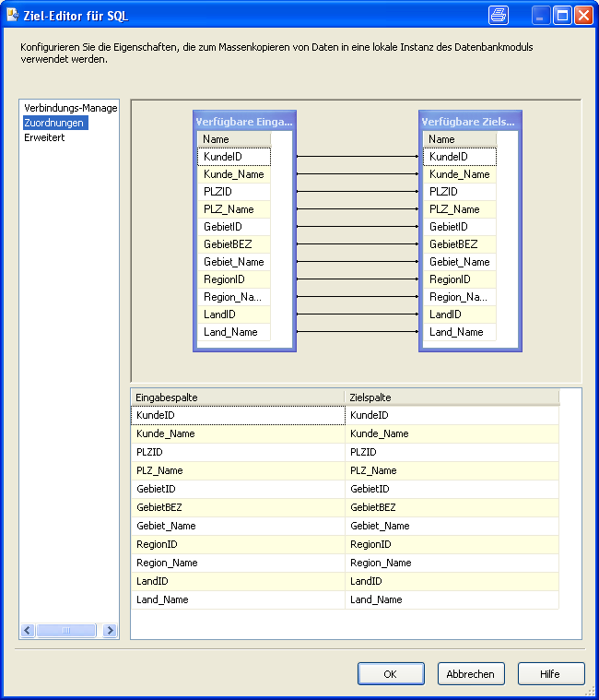Screen dimensions: 599x700
Task: Select Region_Na... in available input columns
Action: pos(234,297)
